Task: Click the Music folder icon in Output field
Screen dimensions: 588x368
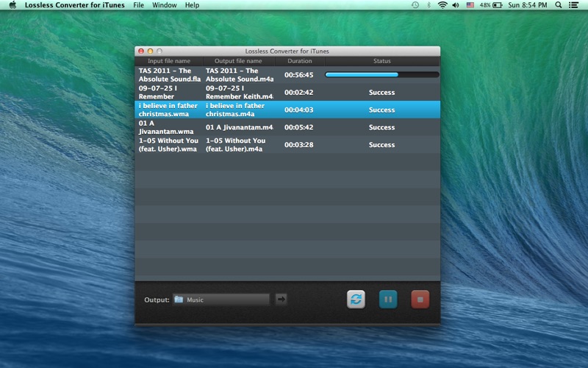Action: [x=179, y=300]
